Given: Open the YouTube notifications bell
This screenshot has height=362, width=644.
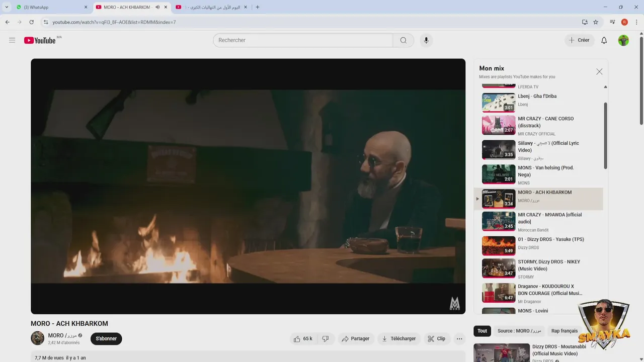Looking at the screenshot, I should pos(604,40).
